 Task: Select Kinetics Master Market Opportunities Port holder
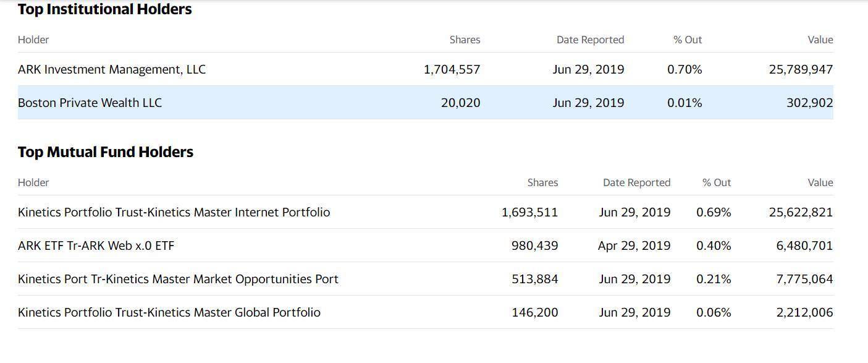(178, 279)
